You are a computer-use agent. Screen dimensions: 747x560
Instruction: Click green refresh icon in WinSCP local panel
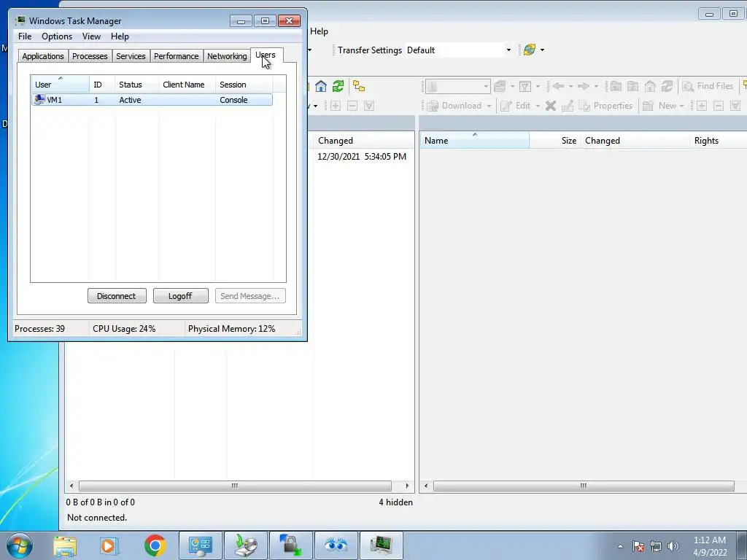[338, 86]
